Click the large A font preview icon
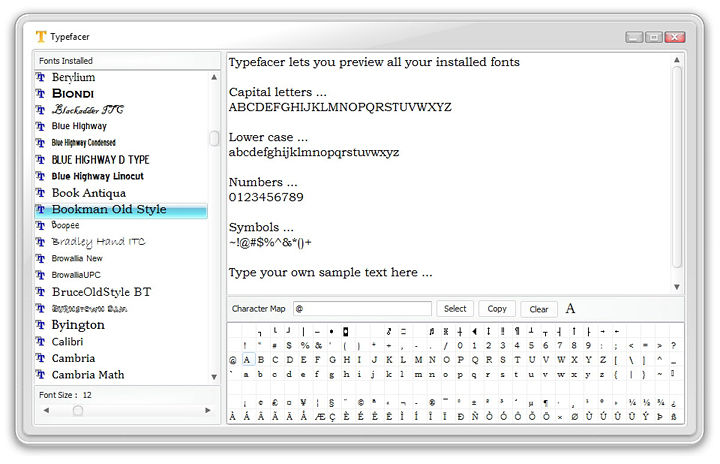 570,309
